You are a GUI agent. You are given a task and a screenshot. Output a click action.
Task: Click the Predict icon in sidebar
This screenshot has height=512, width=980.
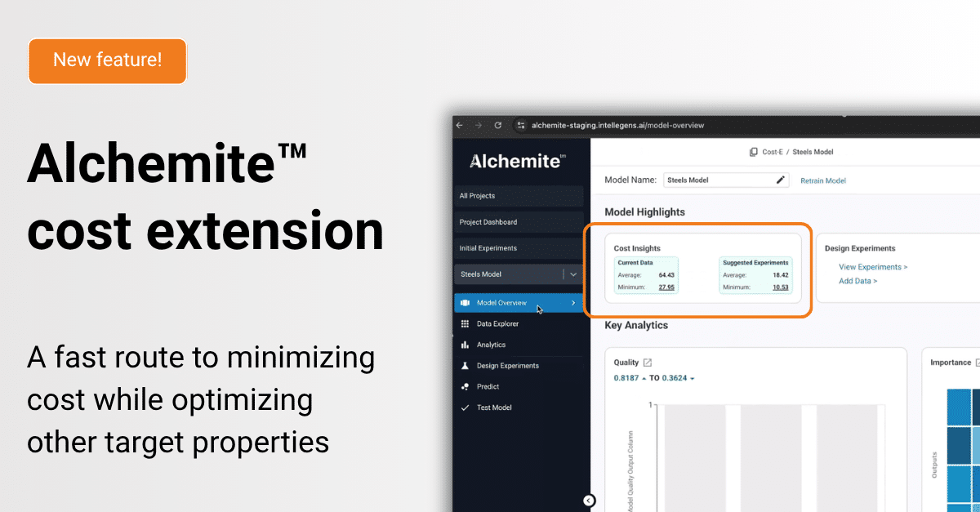coord(465,387)
